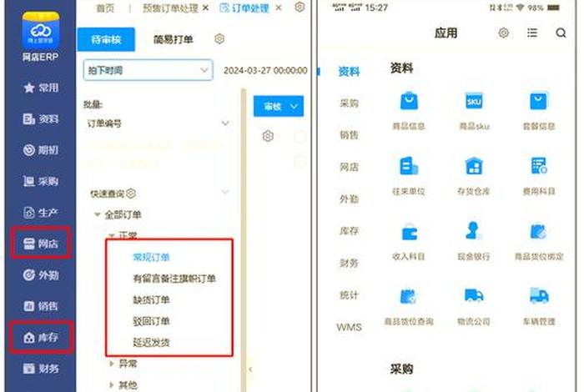Open 存货仓库 in the mobile app
Screen dimensions: 584x392
tap(474, 176)
